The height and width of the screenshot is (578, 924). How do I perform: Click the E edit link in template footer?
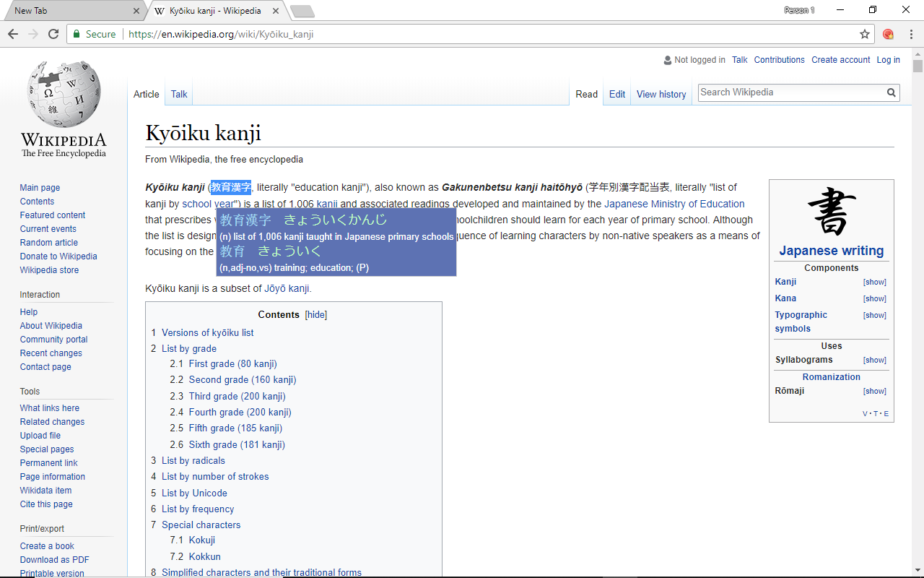(886, 414)
